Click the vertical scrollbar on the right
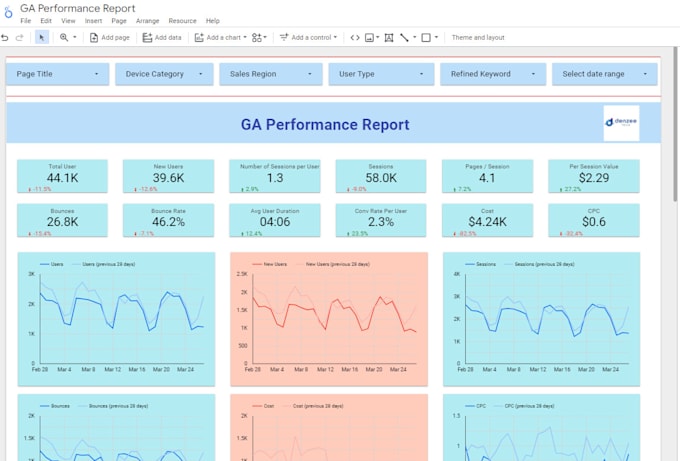Screen dimensions: 680x461 (676, 124)
